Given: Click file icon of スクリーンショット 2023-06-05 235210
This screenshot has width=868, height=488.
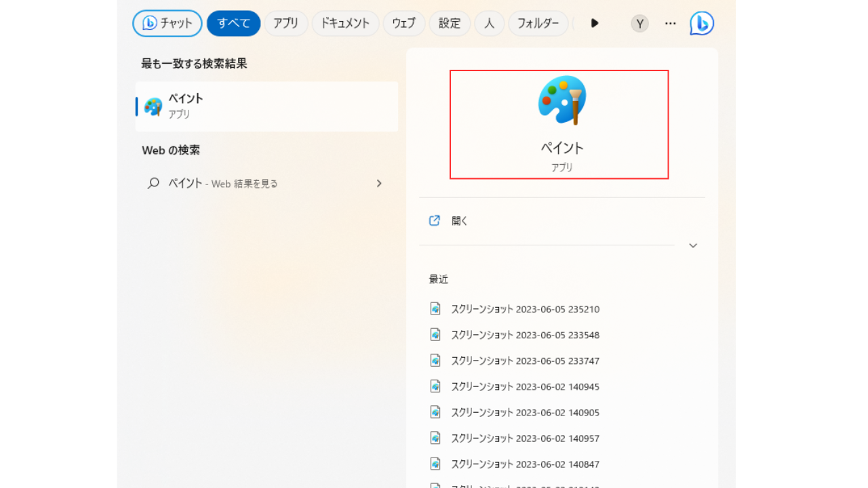Looking at the screenshot, I should (436, 308).
